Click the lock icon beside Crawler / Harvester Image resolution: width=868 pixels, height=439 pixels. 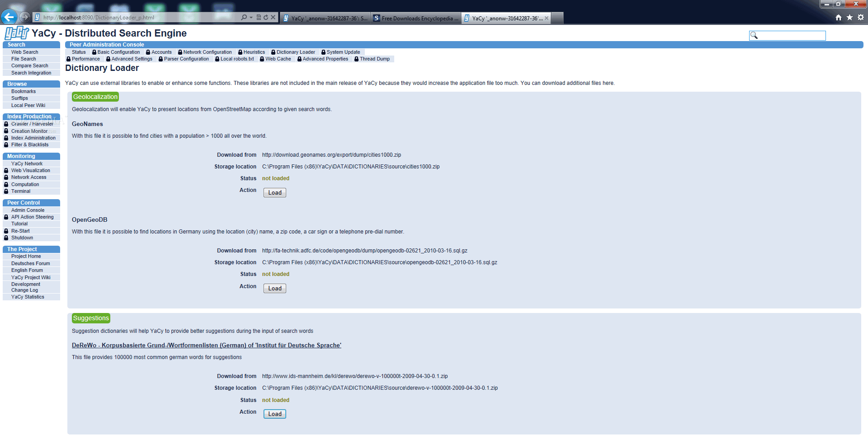(6, 124)
